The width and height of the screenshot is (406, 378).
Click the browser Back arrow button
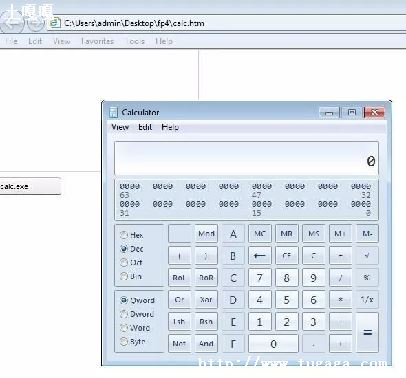(x=12, y=22)
